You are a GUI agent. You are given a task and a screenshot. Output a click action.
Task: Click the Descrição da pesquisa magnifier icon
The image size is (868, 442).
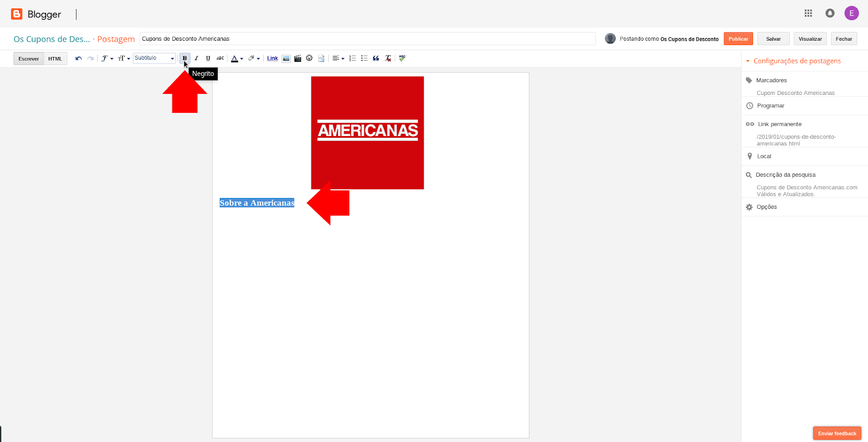749,175
